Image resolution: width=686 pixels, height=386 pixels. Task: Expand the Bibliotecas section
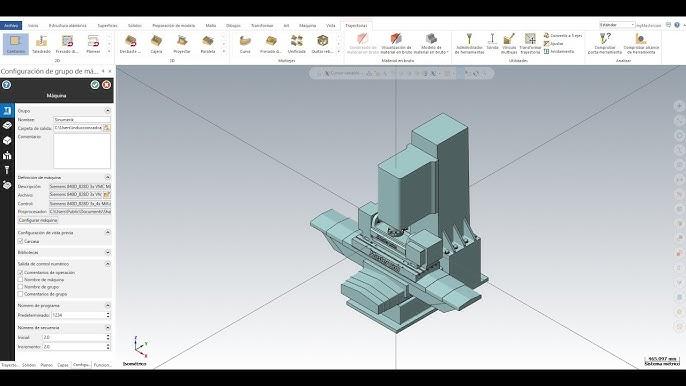(x=108, y=253)
